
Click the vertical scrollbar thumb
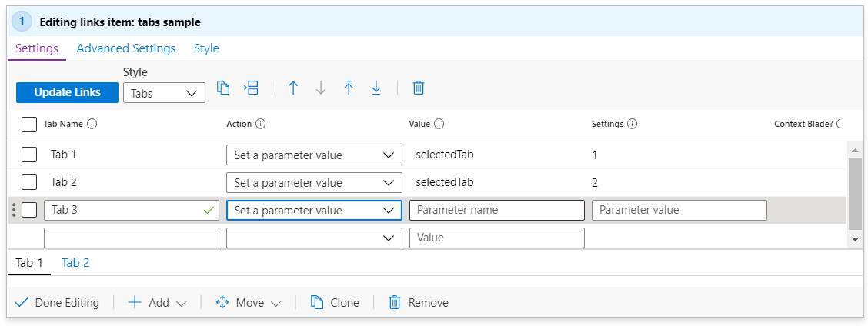[x=855, y=194]
